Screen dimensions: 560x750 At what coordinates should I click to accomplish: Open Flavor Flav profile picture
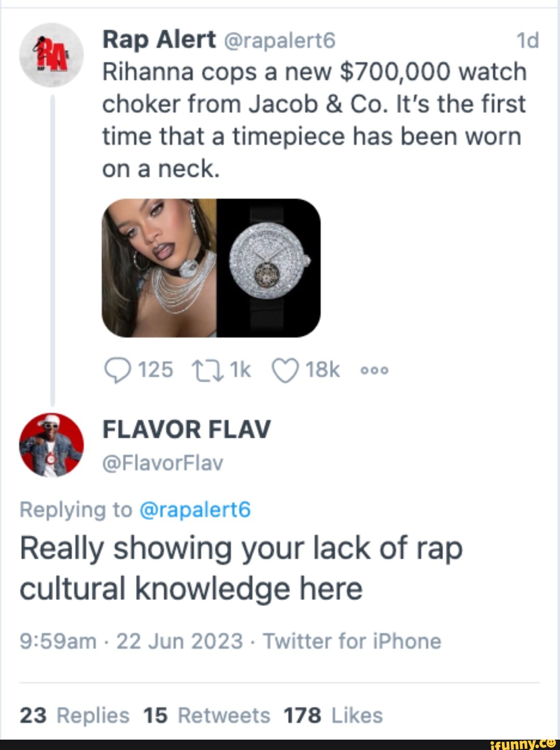(51, 445)
